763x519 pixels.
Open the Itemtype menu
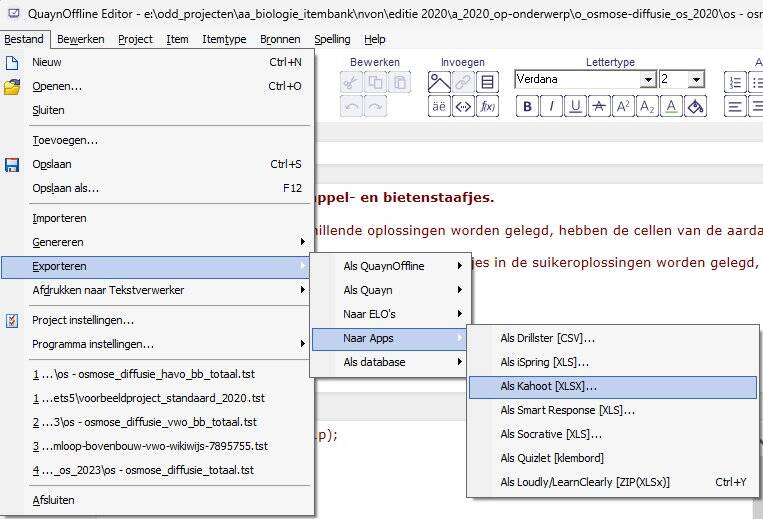pyautogui.click(x=224, y=39)
